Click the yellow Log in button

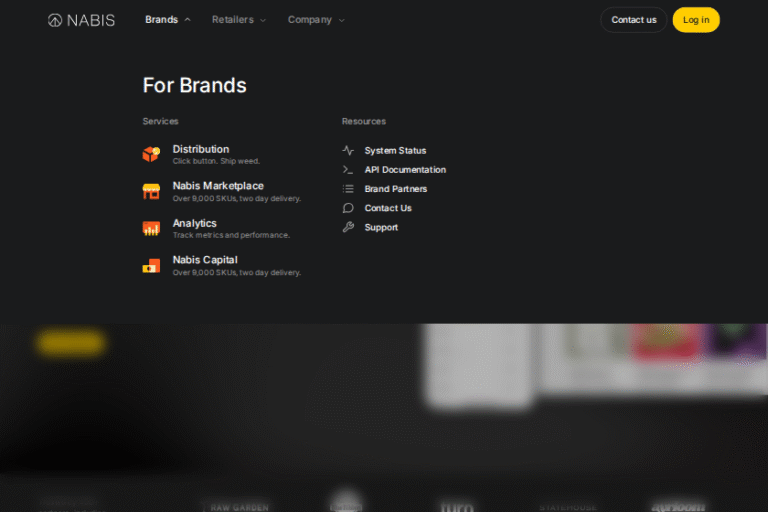coord(696,20)
